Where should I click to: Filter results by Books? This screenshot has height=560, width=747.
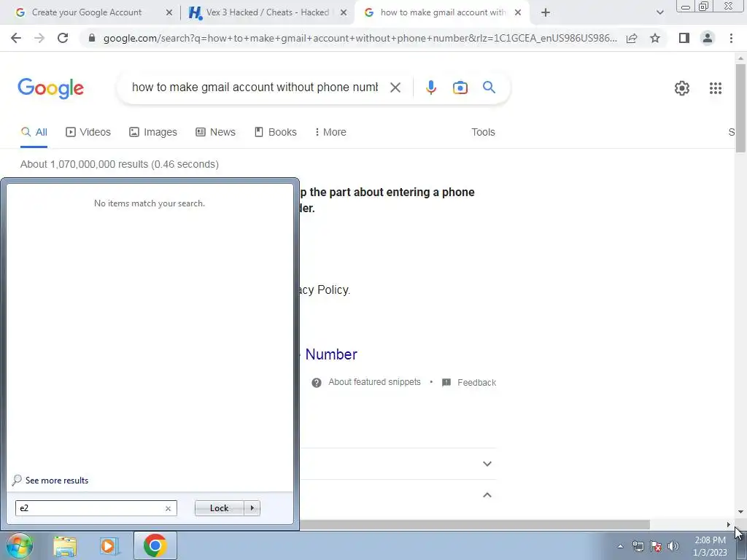point(275,133)
